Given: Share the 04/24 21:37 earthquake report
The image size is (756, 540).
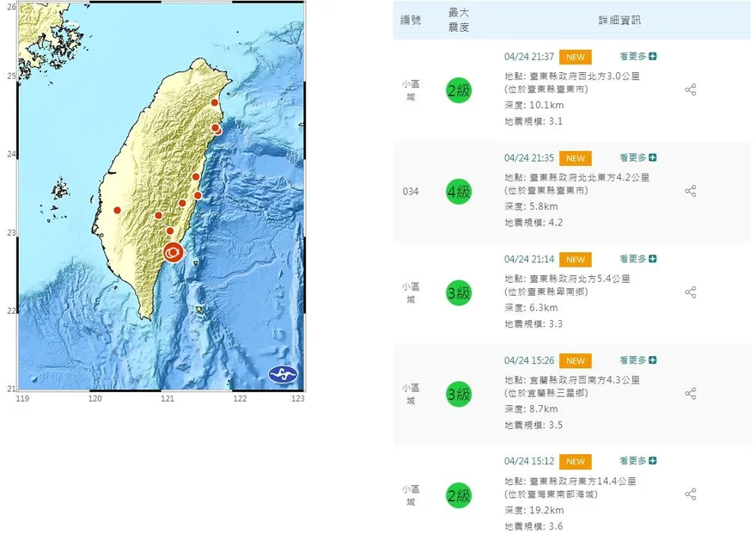Looking at the screenshot, I should coord(690,90).
